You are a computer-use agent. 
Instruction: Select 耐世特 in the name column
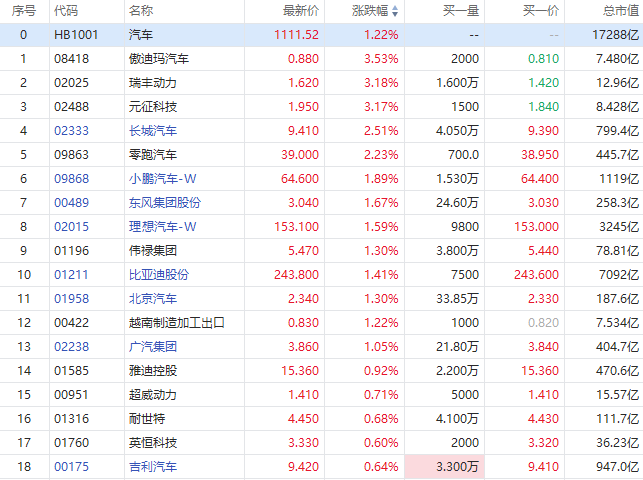pos(147,419)
